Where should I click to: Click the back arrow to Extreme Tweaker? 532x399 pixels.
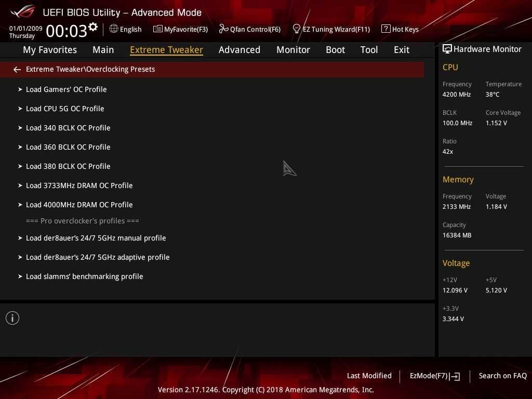click(x=17, y=70)
